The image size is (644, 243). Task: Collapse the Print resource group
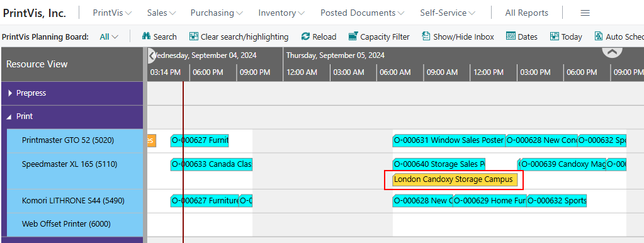10,116
